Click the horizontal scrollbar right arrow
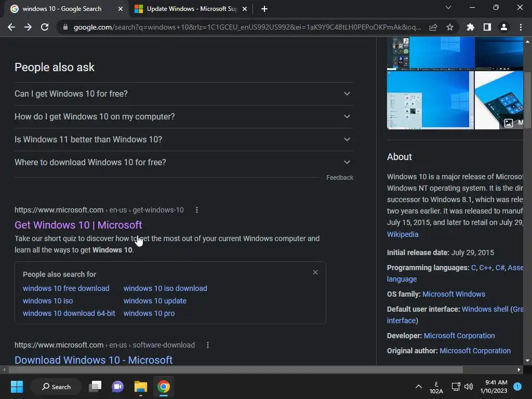Viewport: 532px width, 399px height. [x=519, y=369]
